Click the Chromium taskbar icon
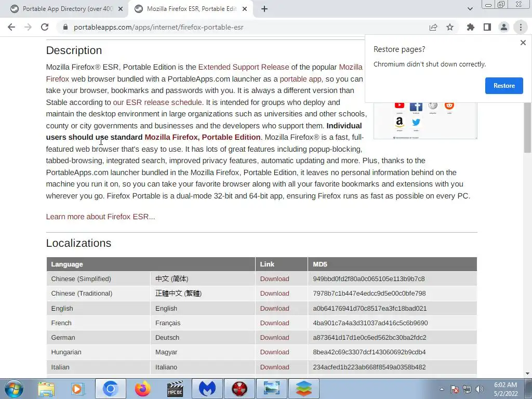532x399 pixels. [x=110, y=389]
